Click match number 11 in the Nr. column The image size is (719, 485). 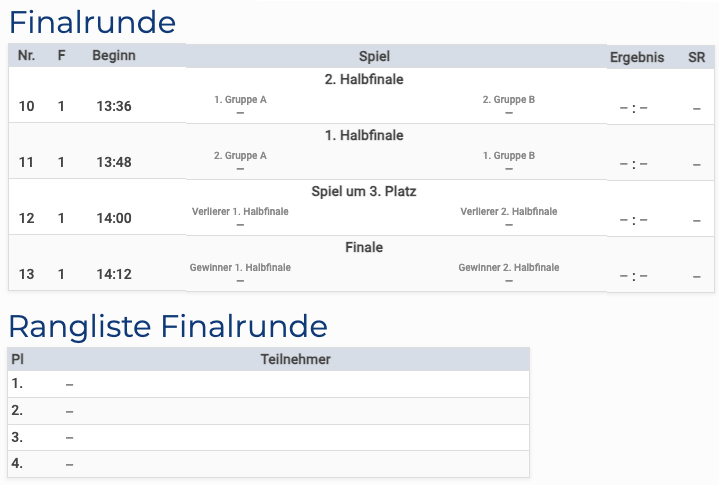coord(26,162)
